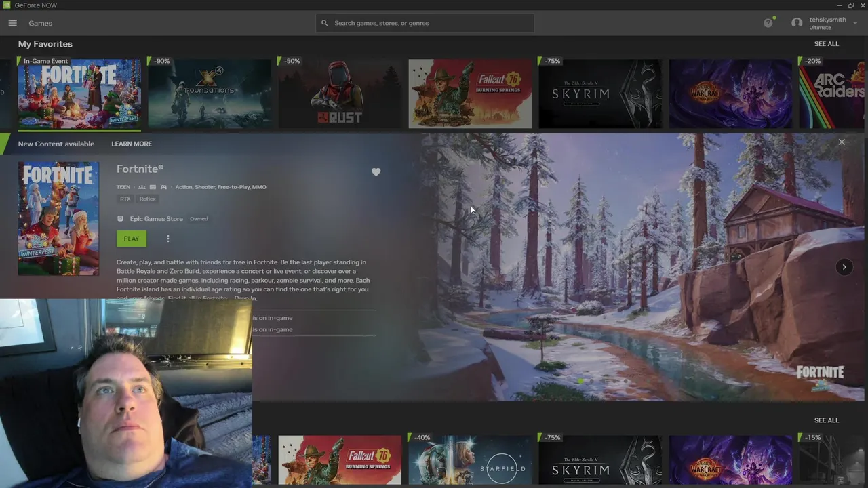
Task: Expand the tehskysmith account dropdown arrow
Action: pos(855,24)
